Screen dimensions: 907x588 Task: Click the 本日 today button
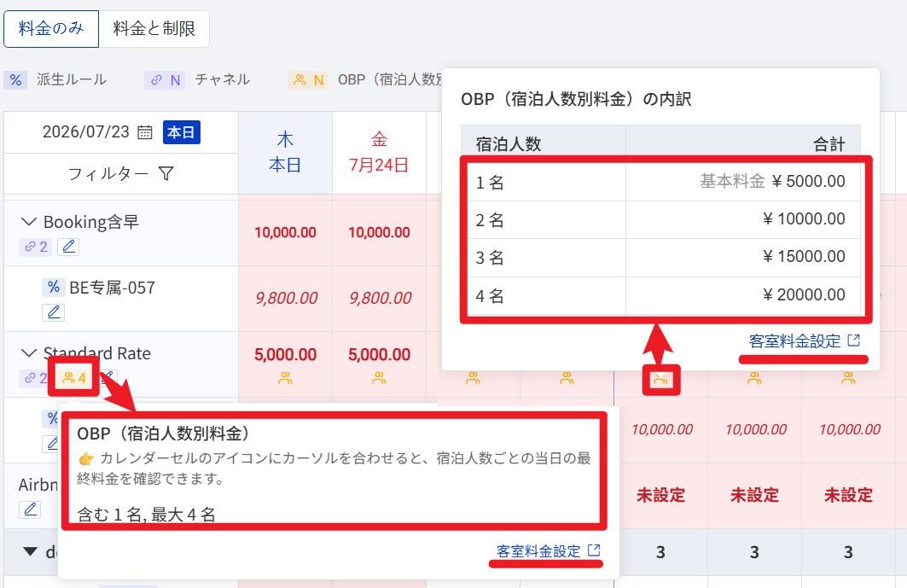tap(181, 132)
